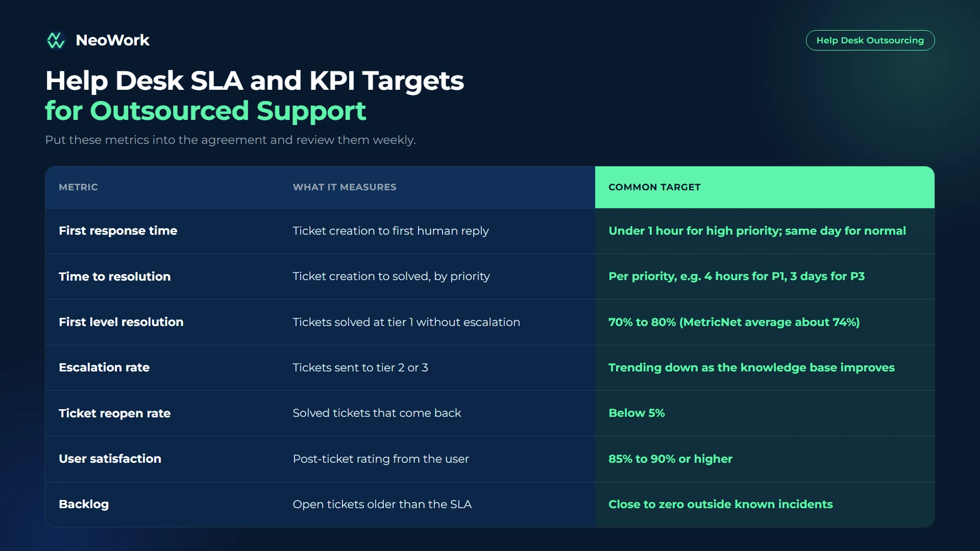Select the COMMON TARGET column header
This screenshot has width=980, height=551.
click(x=654, y=187)
